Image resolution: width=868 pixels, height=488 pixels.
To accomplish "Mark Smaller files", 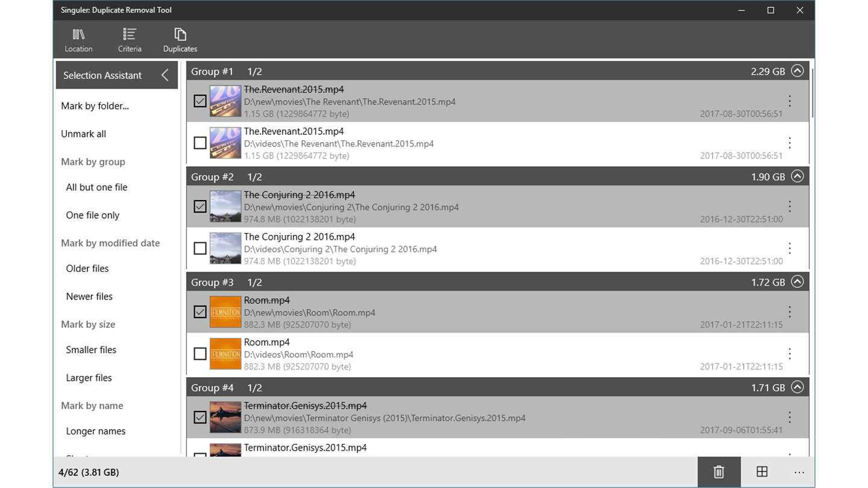I will [x=91, y=350].
